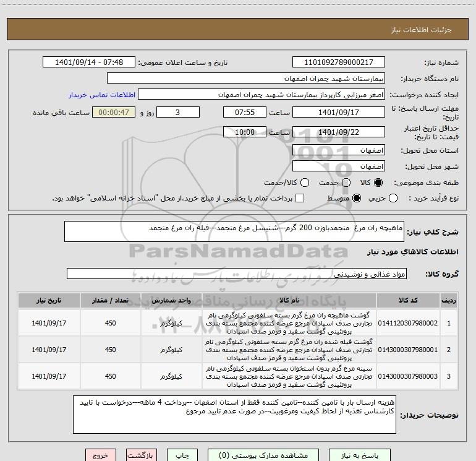Click the deadline date field 1401/09/17
Screen dimensions: 476x461
(339, 112)
